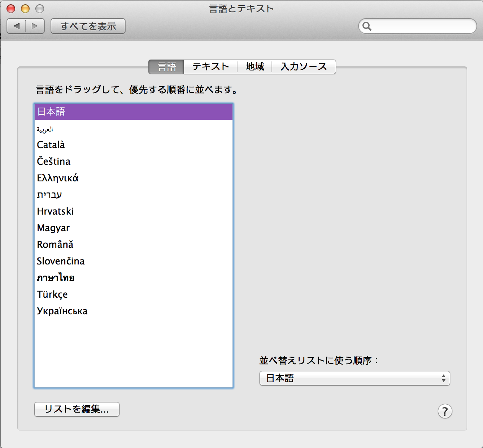Click inside the search field
The width and height of the screenshot is (483, 448).
point(422,26)
